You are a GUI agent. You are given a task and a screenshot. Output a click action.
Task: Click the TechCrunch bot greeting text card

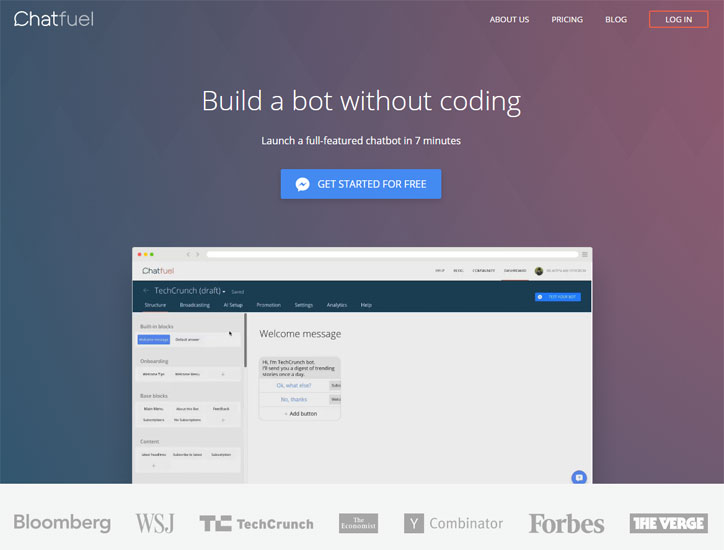300,368
